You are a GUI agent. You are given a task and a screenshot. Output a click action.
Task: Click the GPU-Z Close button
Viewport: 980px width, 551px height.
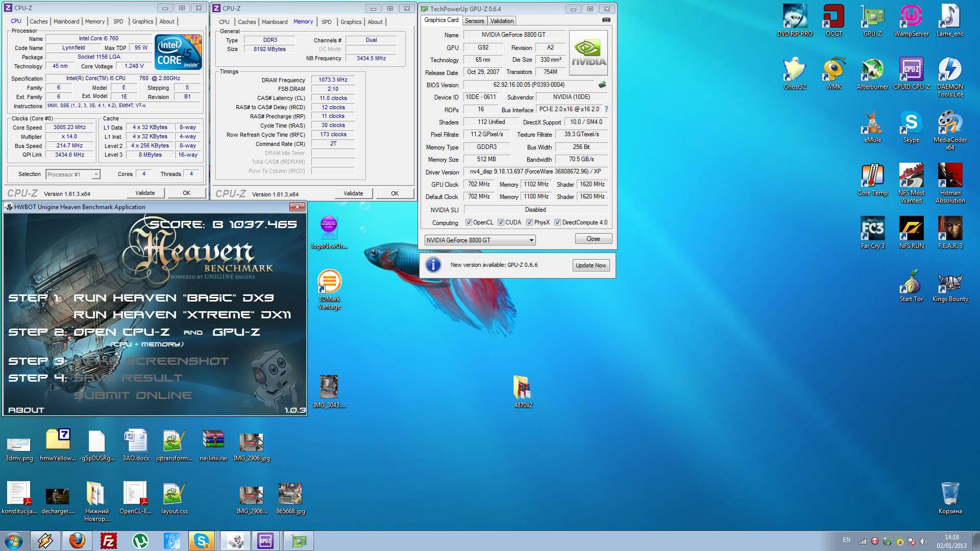[593, 239]
